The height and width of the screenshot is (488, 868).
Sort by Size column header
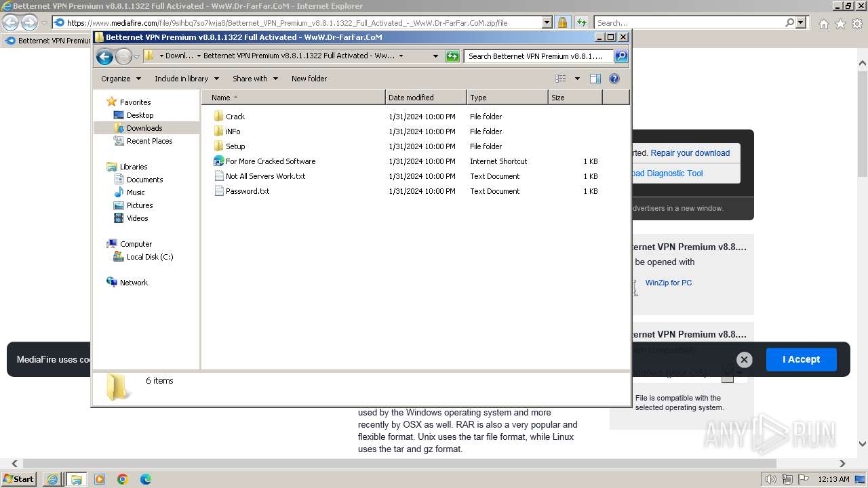pos(575,98)
